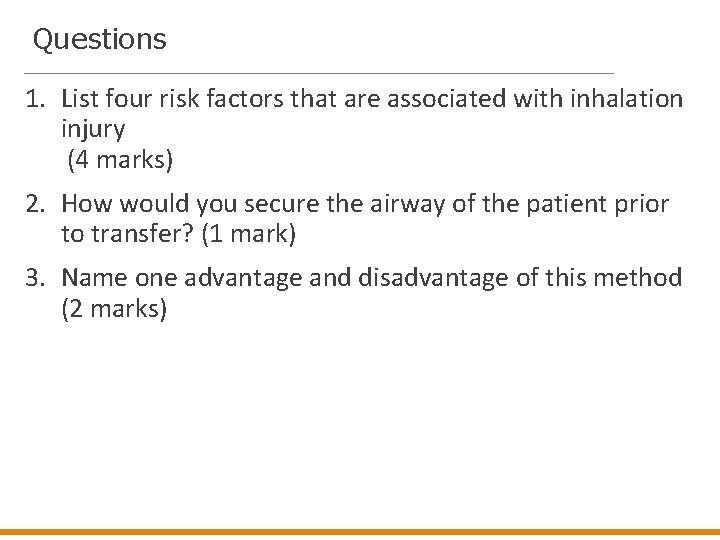Click the "Questions" slide title

coord(99,40)
